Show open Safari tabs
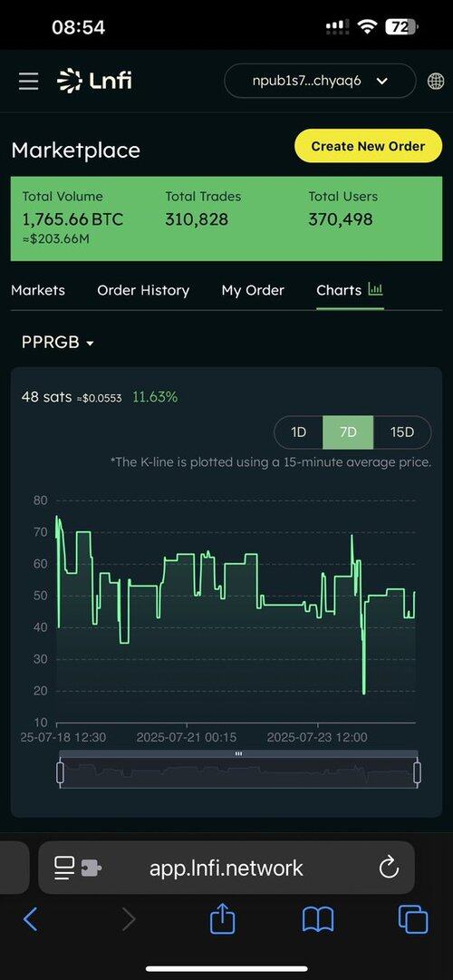This screenshot has width=453, height=980. click(x=413, y=919)
